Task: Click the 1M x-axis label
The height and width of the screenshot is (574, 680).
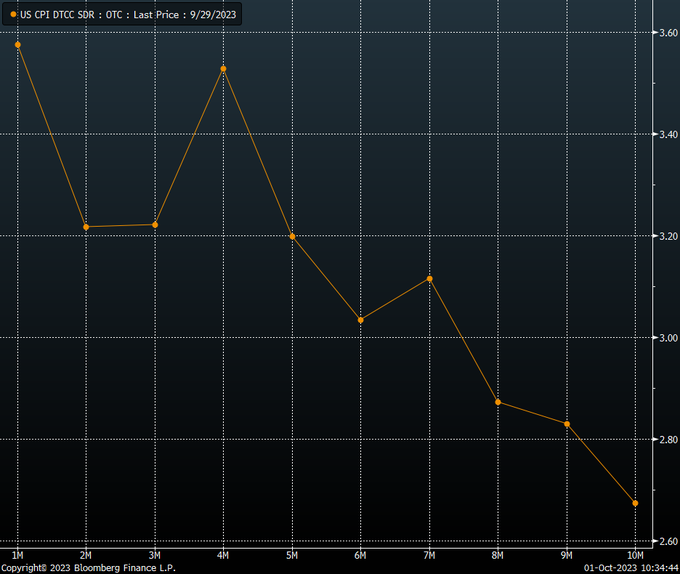Action: click(x=17, y=555)
